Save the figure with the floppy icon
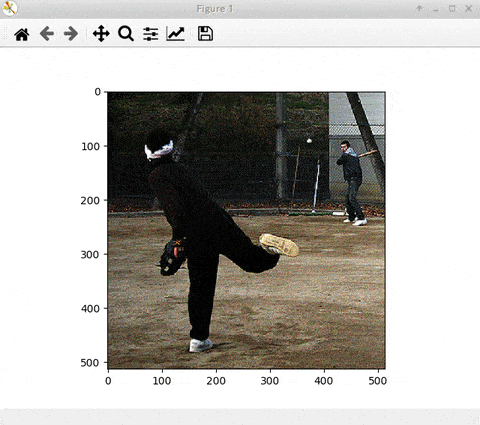Image resolution: width=480 pixels, height=425 pixels. [205, 34]
